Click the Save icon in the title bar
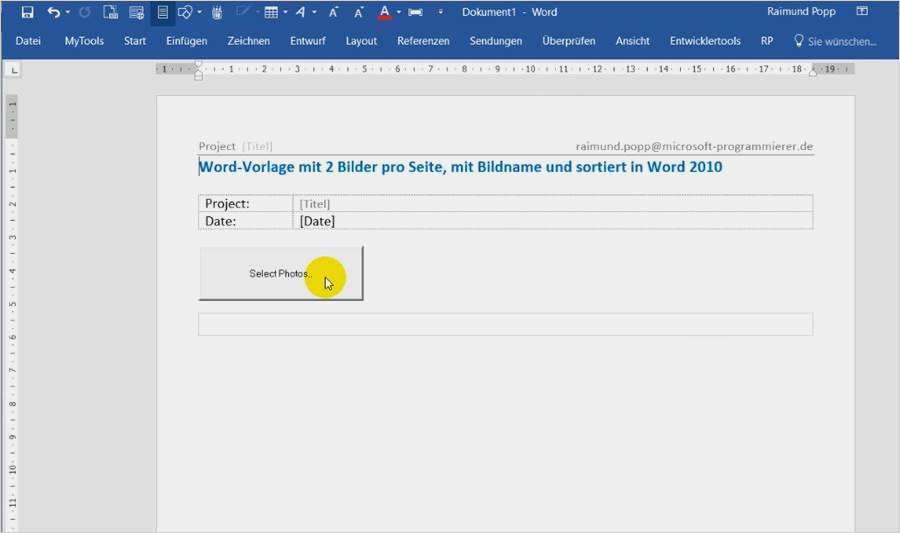This screenshot has width=900, height=533. coord(27,12)
